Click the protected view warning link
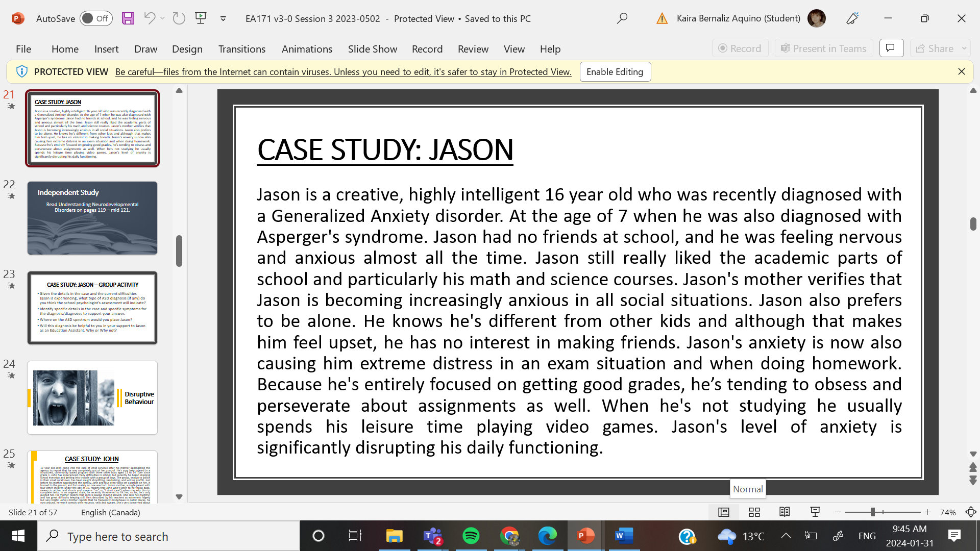 [x=343, y=72]
